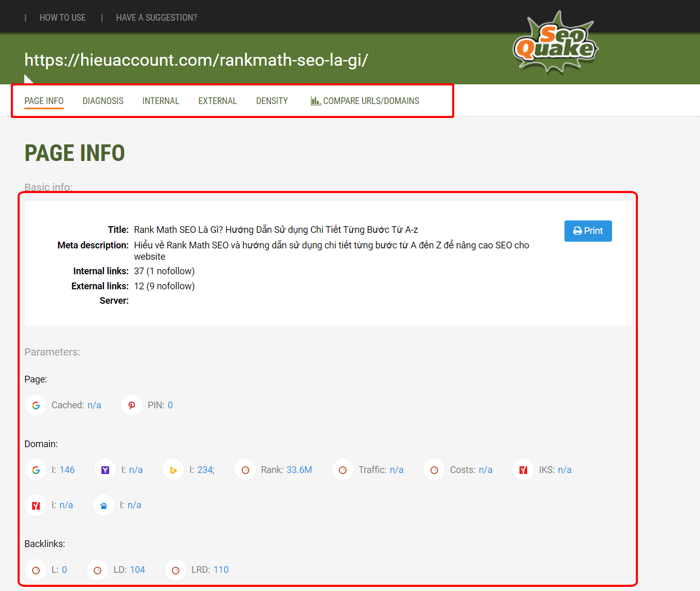Click the Google index icon in Domain row
The image size is (700, 591).
click(36, 470)
